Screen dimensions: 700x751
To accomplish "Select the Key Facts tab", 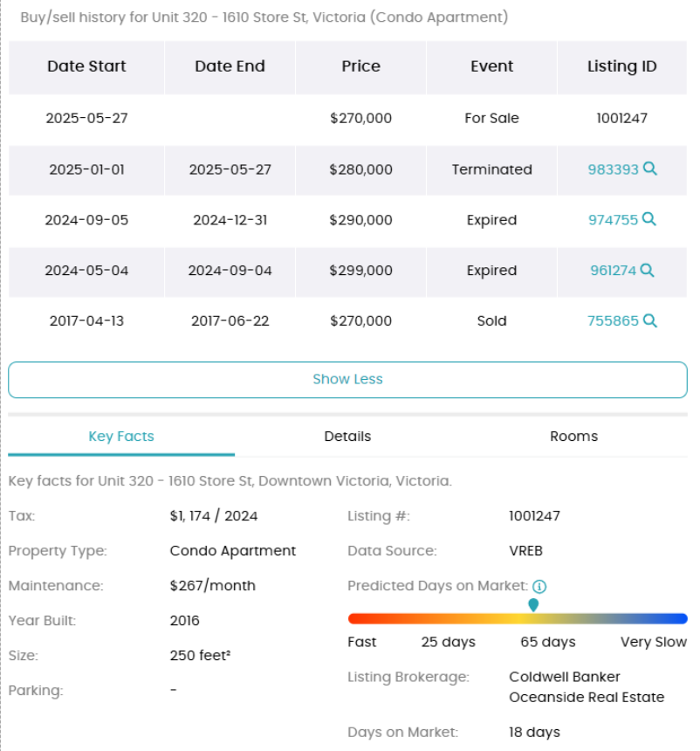I will click(121, 437).
